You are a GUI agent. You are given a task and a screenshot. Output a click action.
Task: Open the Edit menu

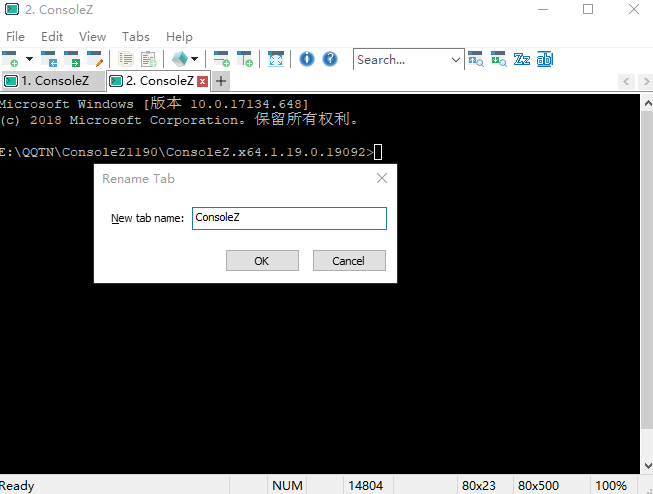click(x=52, y=37)
